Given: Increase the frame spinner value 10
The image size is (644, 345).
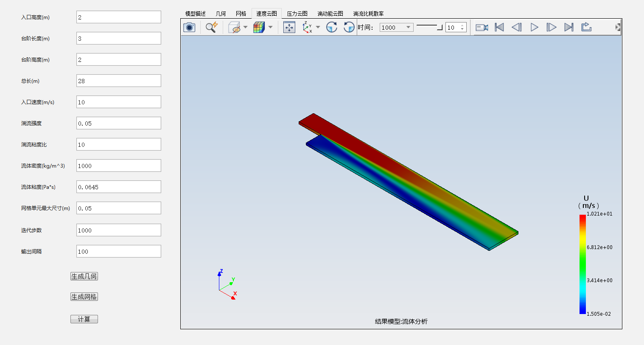Looking at the screenshot, I should (x=462, y=25).
